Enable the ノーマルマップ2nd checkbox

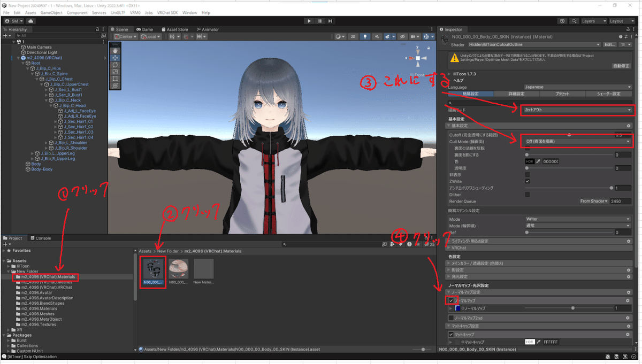[x=452, y=317]
